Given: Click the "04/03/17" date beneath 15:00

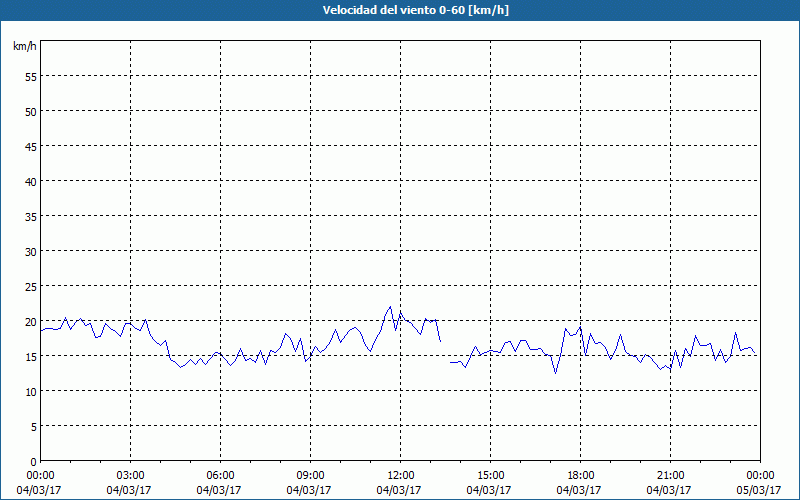Looking at the screenshot, I should 488,490.
